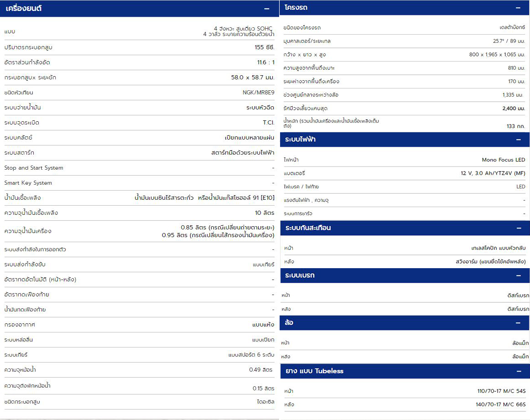The width and height of the screenshot is (530, 420).
Task: Click minus icon in ล้อ header
Action: [x=518, y=323]
